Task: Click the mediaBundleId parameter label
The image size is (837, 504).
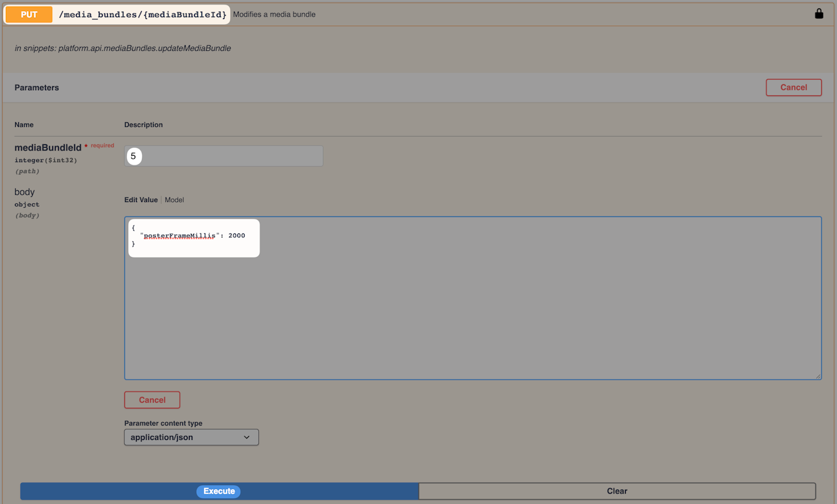Action: point(48,148)
